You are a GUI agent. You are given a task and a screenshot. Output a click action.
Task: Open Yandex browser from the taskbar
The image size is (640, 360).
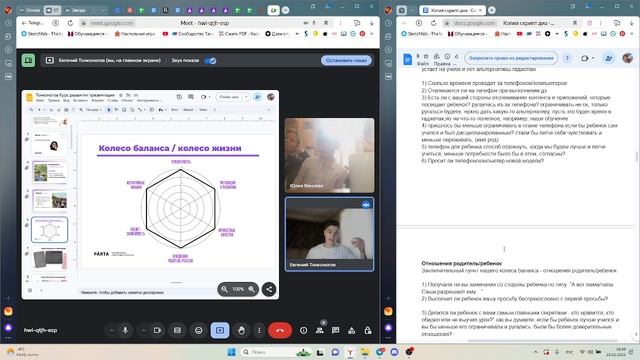pos(350,352)
